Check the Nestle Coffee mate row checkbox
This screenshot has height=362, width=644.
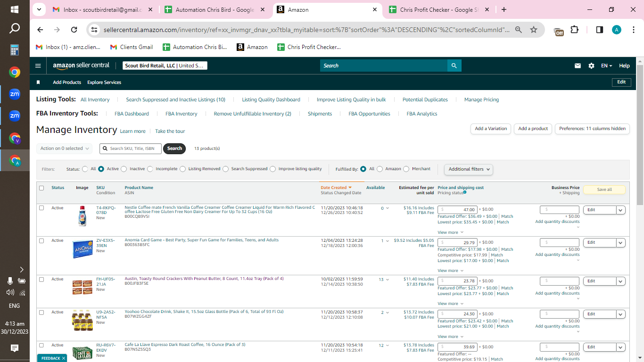41,208
